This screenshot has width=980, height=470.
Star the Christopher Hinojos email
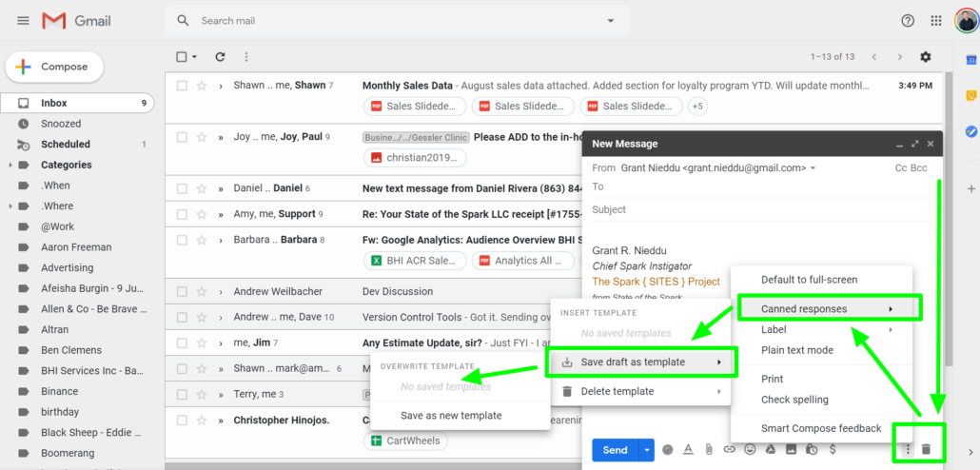click(202, 420)
